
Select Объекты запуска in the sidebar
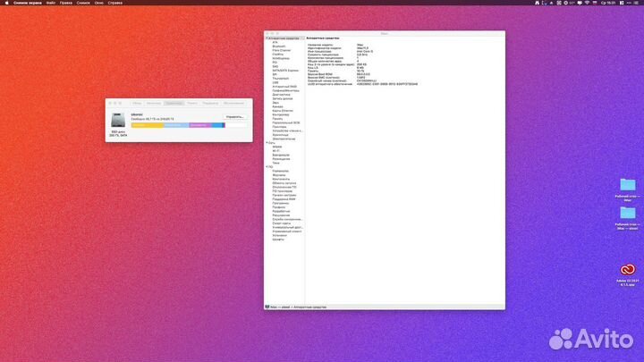[284, 183]
